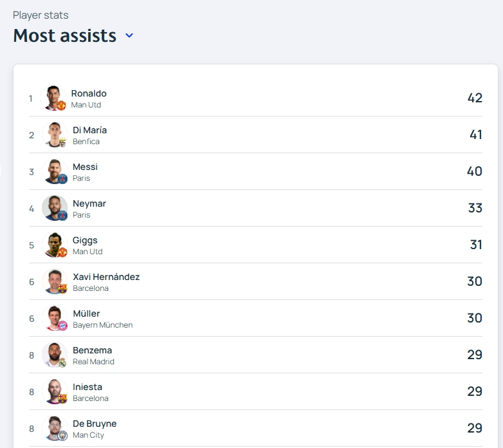Click Messi's player photo
The width and height of the screenshot is (503, 448).
pos(55,171)
